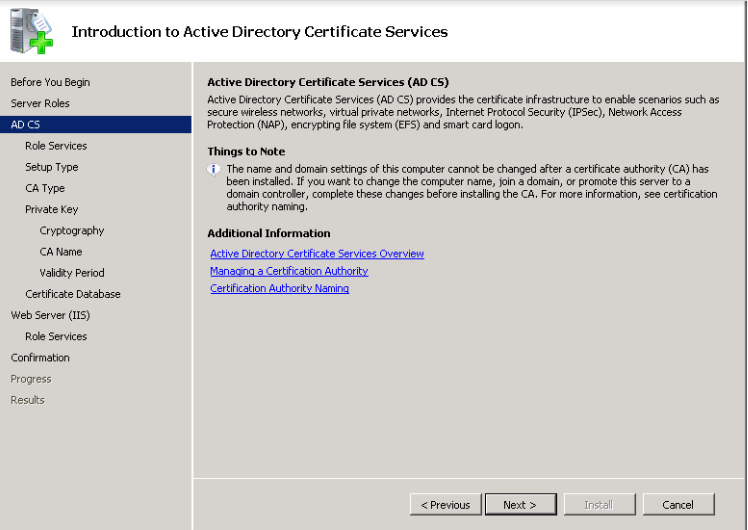Click 'Active Directory Certificate Services (AD CS)' heading
Image resolution: width=748 pixels, height=530 pixels.
point(328,82)
